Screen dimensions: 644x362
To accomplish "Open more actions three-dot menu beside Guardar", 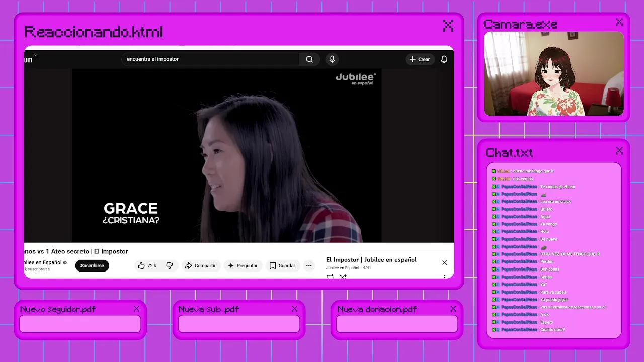I will pos(309,265).
